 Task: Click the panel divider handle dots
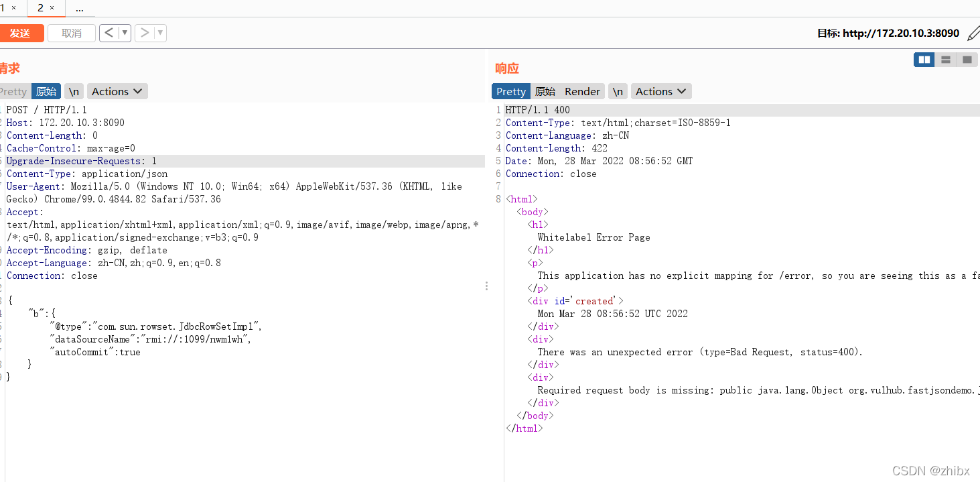tap(486, 286)
